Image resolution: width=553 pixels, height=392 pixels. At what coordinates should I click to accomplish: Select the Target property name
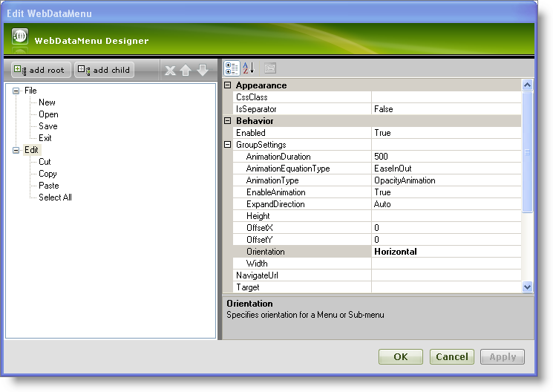click(248, 287)
